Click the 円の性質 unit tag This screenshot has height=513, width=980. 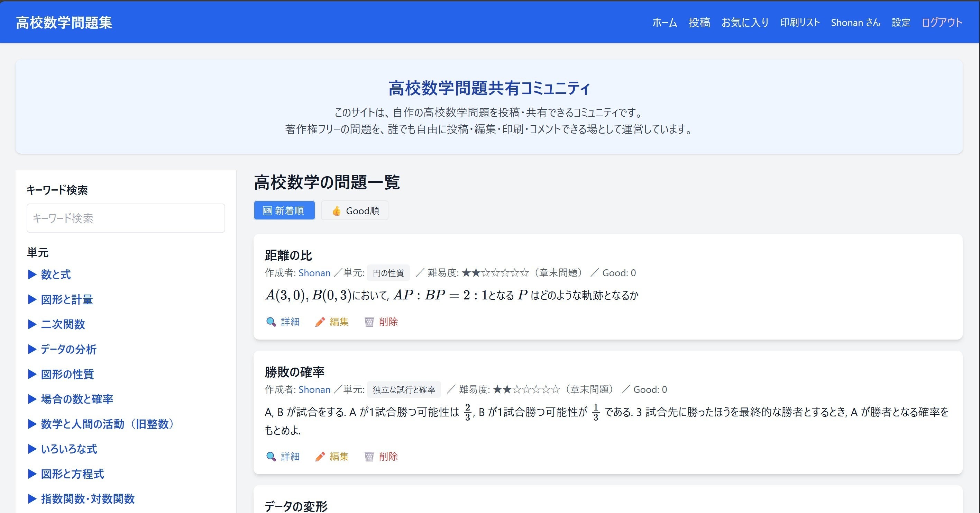388,273
